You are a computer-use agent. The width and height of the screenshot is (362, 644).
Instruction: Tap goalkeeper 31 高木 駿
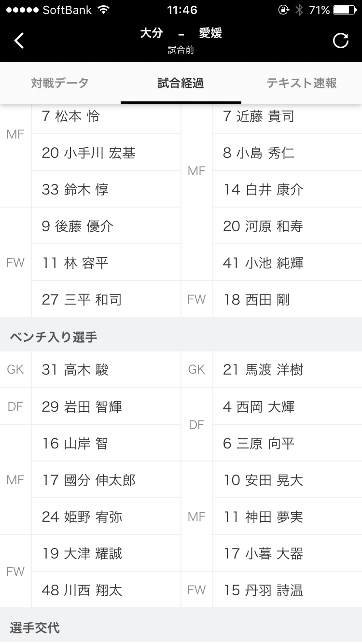75,370
